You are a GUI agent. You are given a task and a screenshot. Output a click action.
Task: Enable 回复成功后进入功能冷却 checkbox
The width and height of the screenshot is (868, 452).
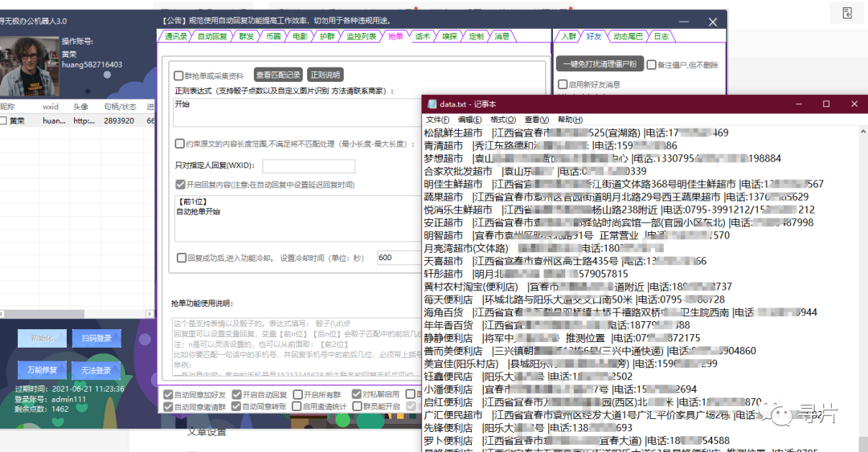coord(182,258)
